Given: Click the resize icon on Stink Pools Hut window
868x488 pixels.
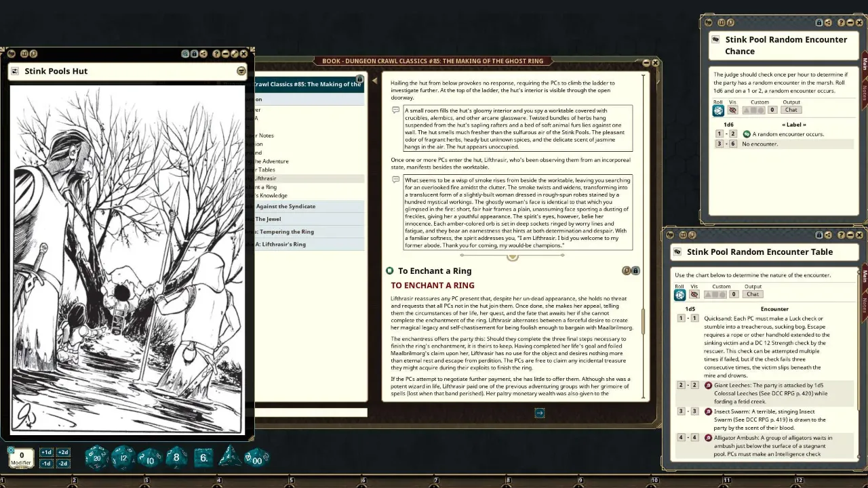Looking at the screenshot, I should click(x=234, y=54).
